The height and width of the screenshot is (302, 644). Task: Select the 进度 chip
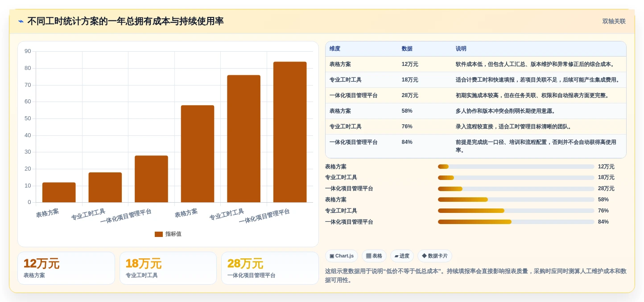click(x=402, y=256)
